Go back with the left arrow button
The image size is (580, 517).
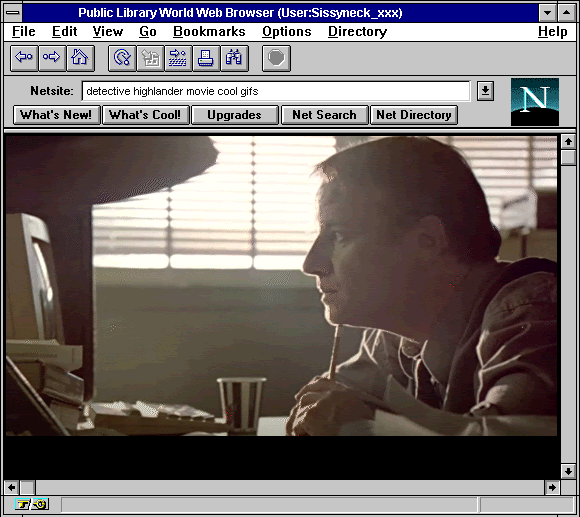click(24, 58)
